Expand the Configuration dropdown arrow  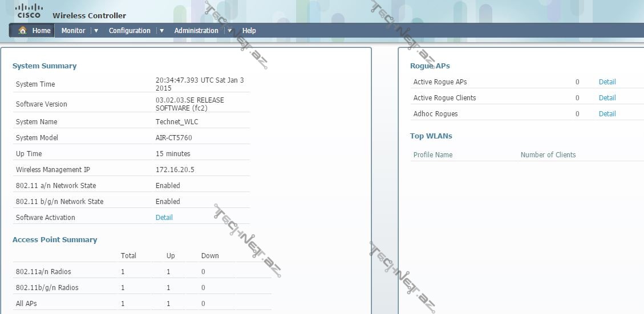(161, 31)
